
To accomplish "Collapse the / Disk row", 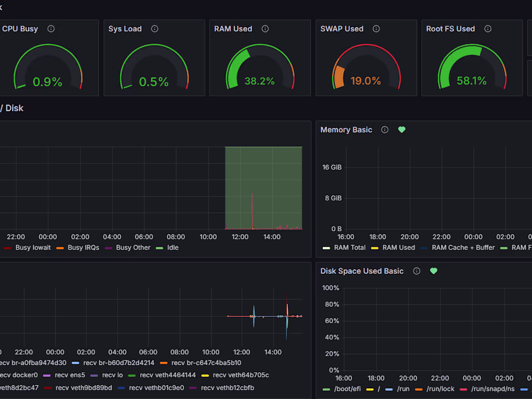I will (x=12, y=108).
